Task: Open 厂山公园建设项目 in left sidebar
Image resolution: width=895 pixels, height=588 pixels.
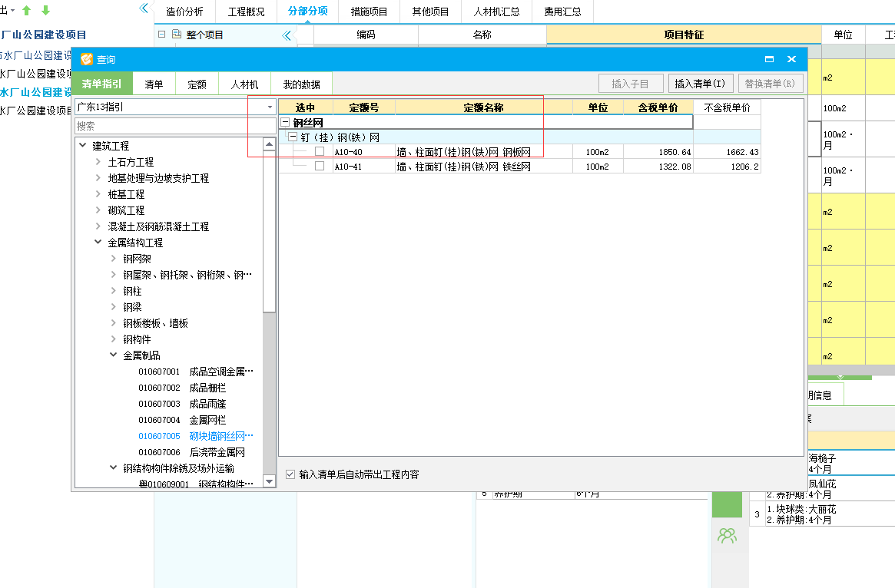Action: (43, 35)
